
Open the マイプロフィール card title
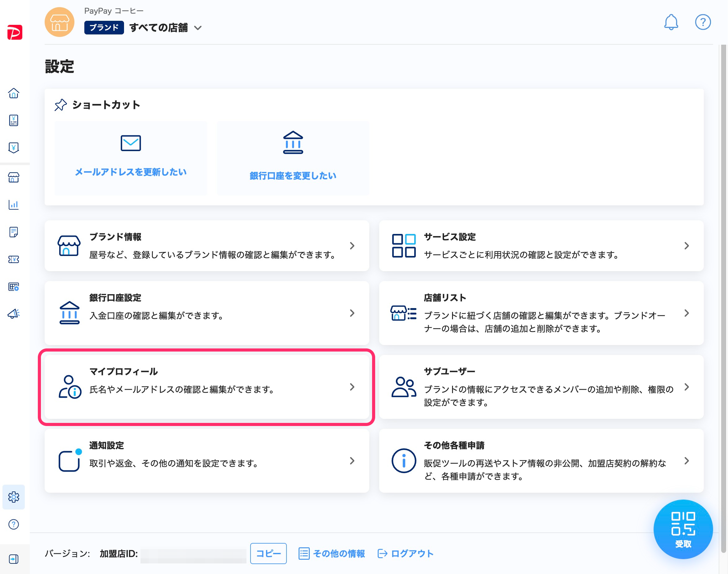tap(124, 372)
